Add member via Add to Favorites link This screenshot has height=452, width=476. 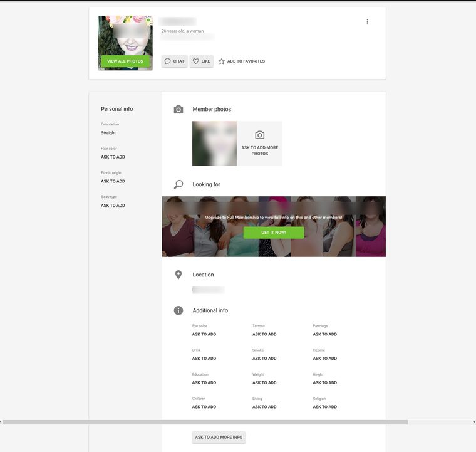tap(242, 61)
